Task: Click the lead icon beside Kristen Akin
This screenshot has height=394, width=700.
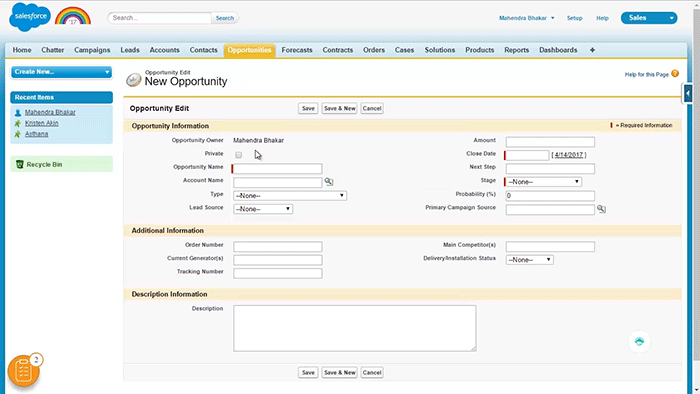Action: (x=18, y=123)
